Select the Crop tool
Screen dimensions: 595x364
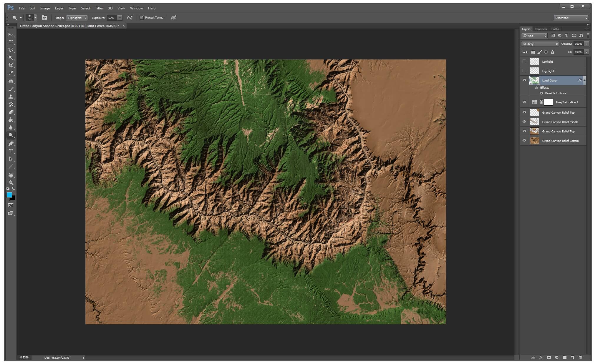coord(11,65)
